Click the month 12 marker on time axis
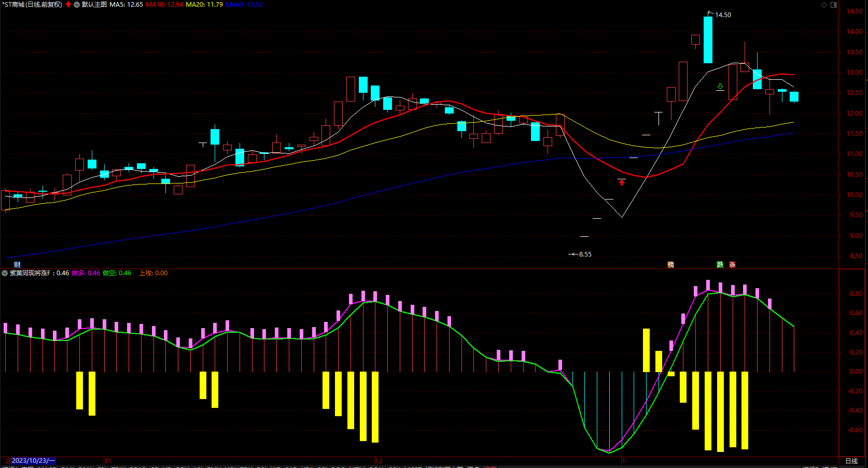Image resolution: width=868 pixels, height=468 pixels. pyautogui.click(x=379, y=461)
